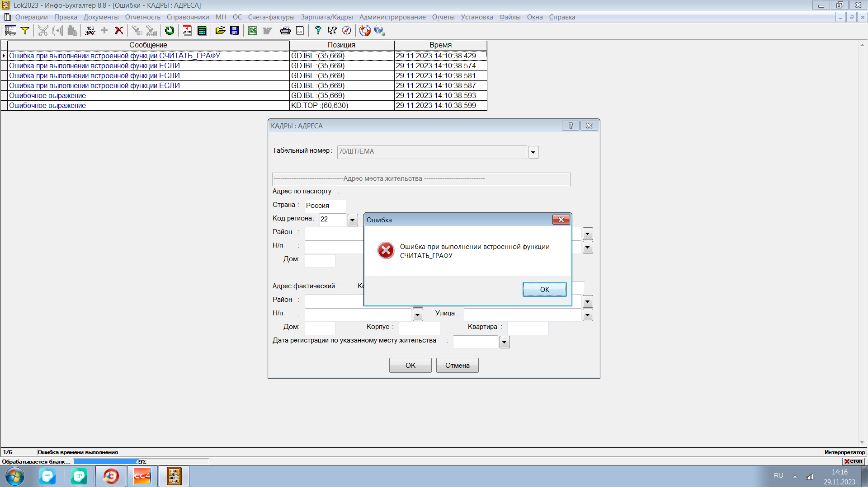Open the yellow folder toolbar icon
Screen dimensions: 868x488
click(220, 31)
